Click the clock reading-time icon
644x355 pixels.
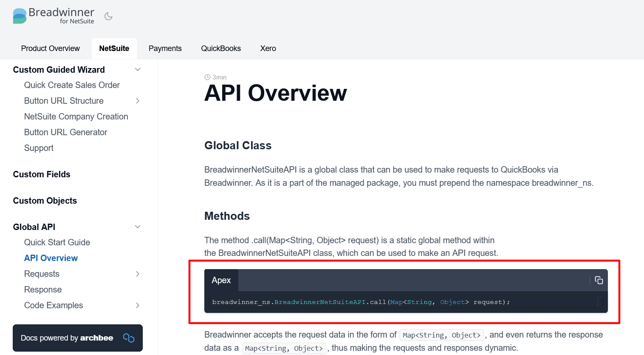click(x=208, y=77)
